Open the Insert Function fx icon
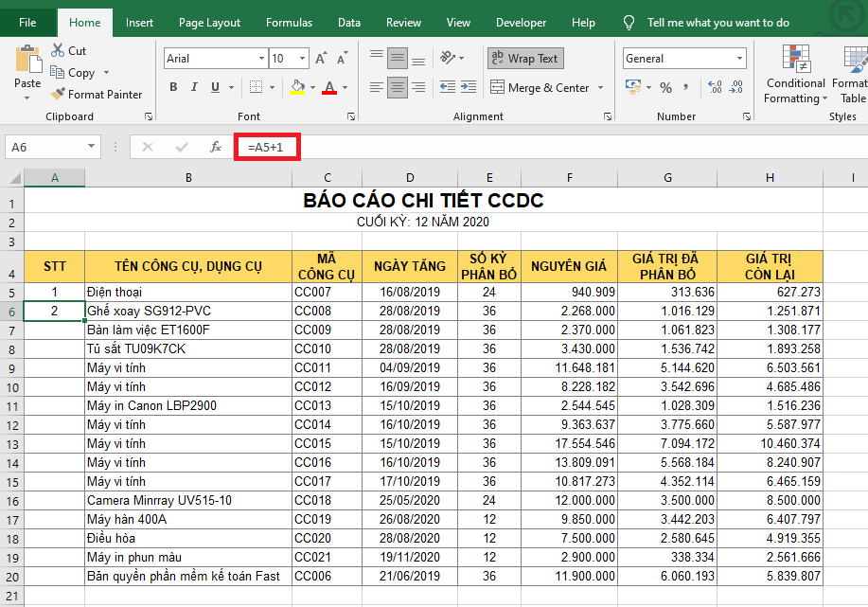Screen dimensions: 868x607 click(216, 147)
